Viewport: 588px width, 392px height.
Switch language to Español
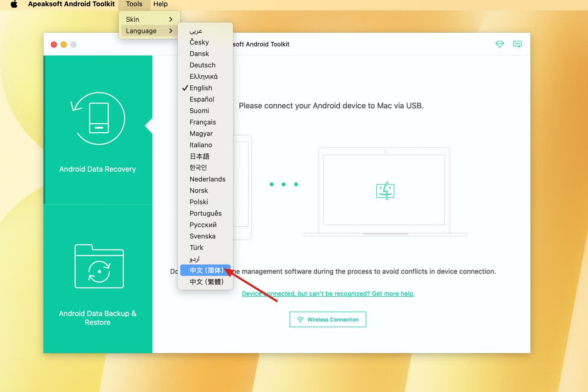click(205, 99)
